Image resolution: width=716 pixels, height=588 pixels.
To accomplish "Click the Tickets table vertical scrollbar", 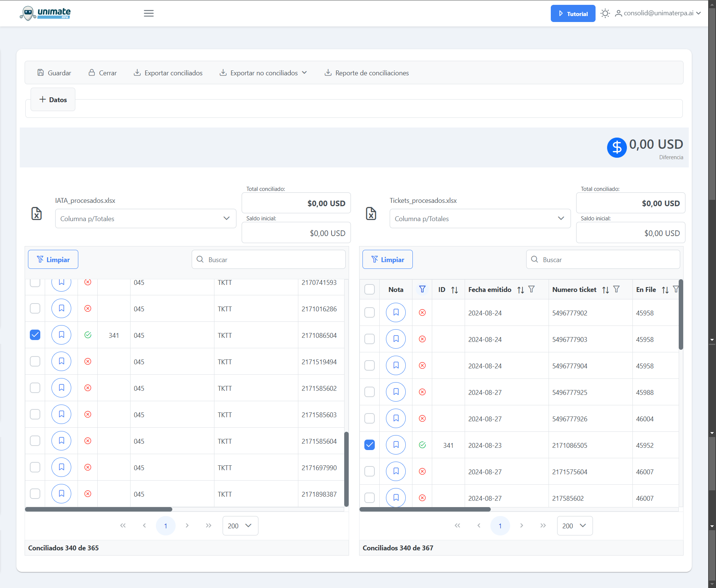I will (x=681, y=314).
